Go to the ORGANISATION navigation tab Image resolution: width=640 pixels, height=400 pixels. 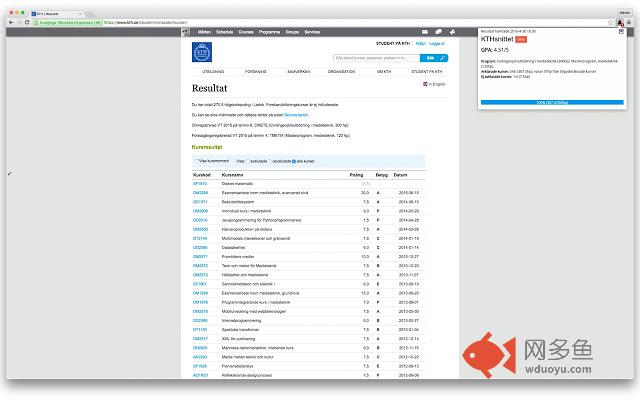click(x=341, y=71)
